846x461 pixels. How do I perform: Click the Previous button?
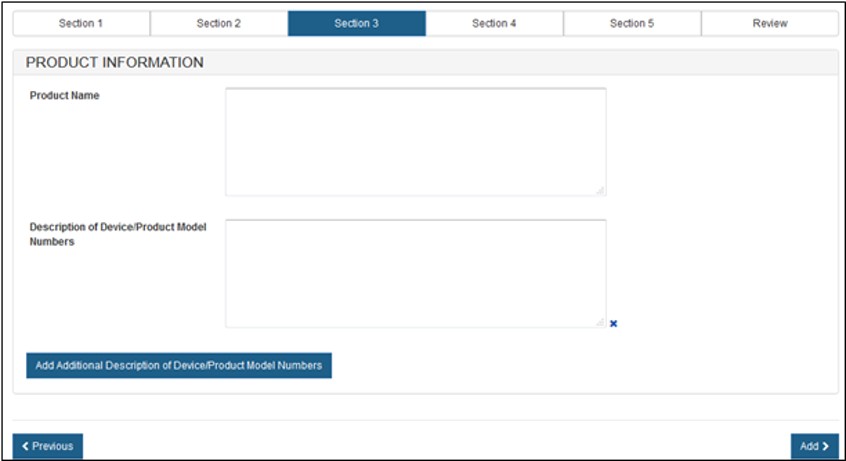tap(48, 446)
